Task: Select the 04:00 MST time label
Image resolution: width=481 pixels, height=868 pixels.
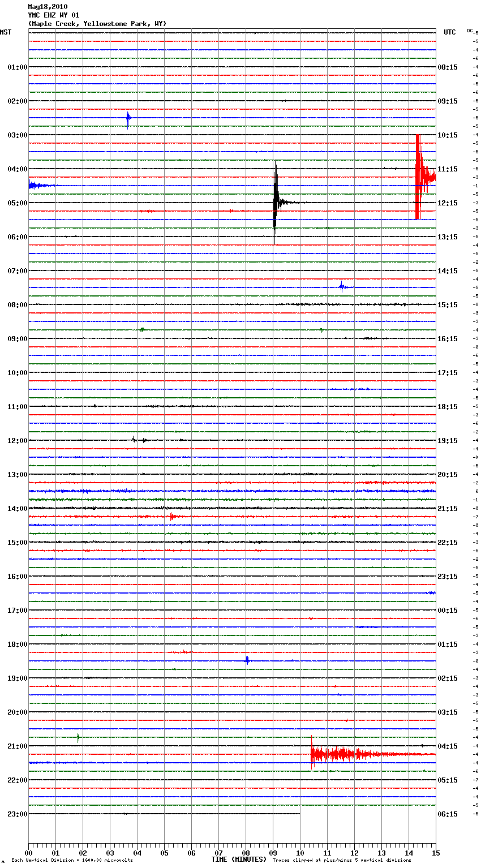Action: coord(17,169)
